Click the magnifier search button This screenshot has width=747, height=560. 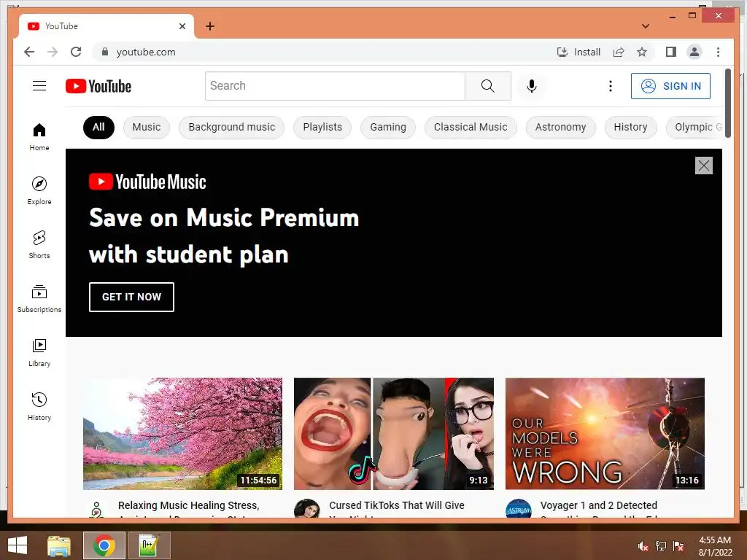coord(488,86)
